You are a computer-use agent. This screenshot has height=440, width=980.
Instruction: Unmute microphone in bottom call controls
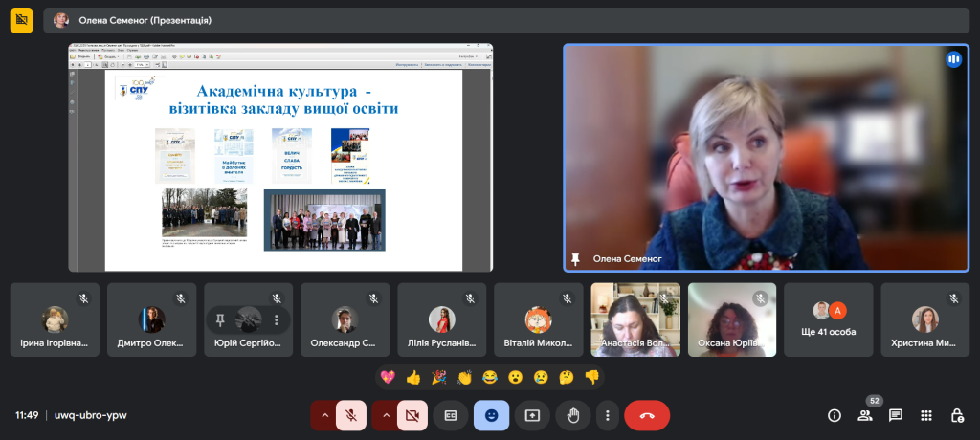[x=351, y=415]
